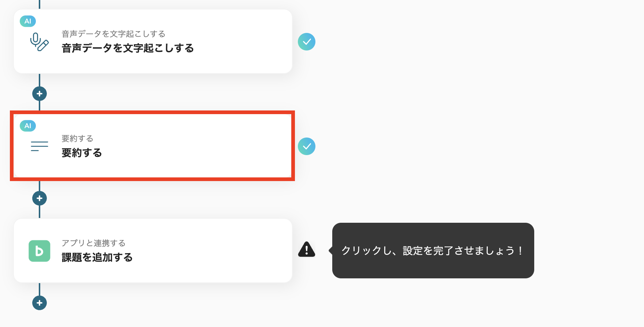Click the AI badge on the transcription step

(27, 21)
